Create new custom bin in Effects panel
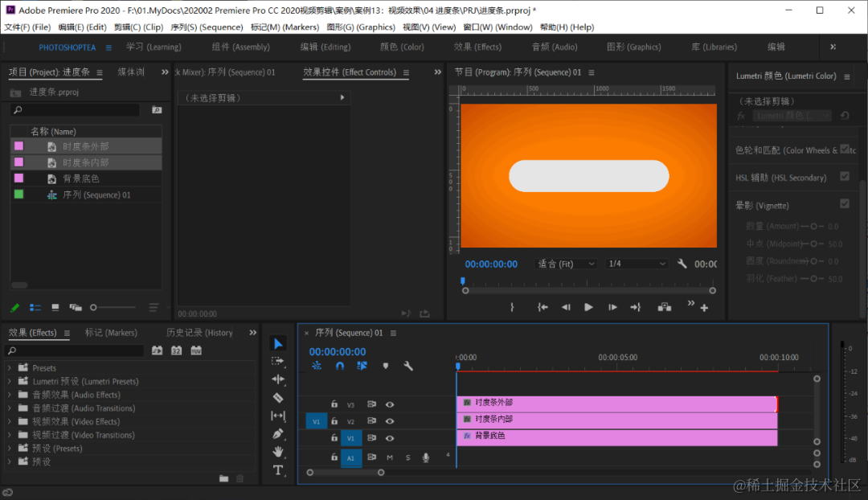Viewport: 868px width, 500px height. click(223, 478)
